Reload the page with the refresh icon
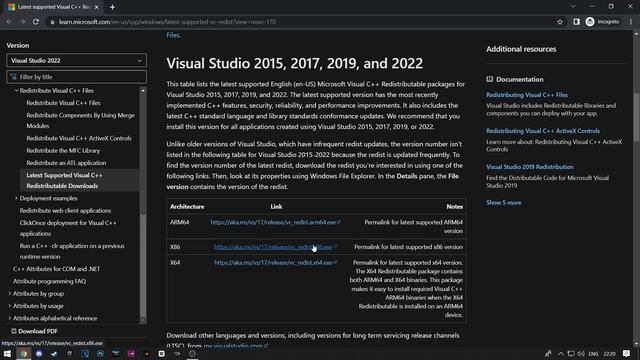This screenshot has height=360, width=640. point(36,22)
